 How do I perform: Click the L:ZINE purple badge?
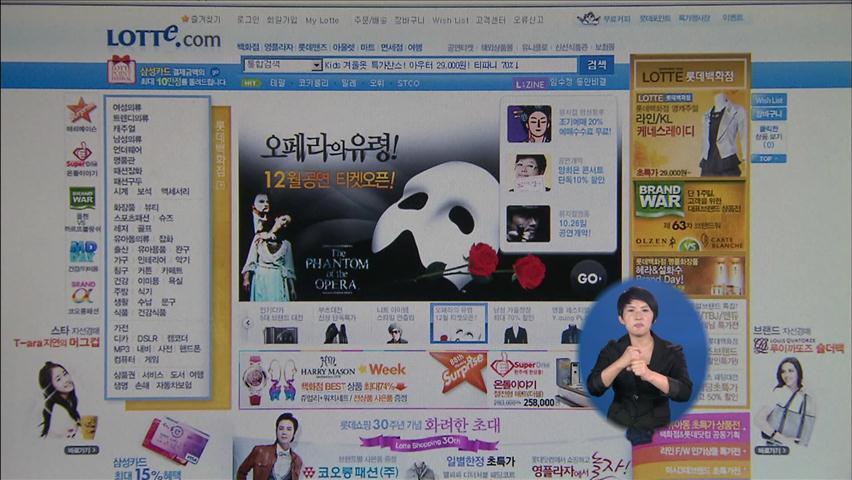point(530,84)
